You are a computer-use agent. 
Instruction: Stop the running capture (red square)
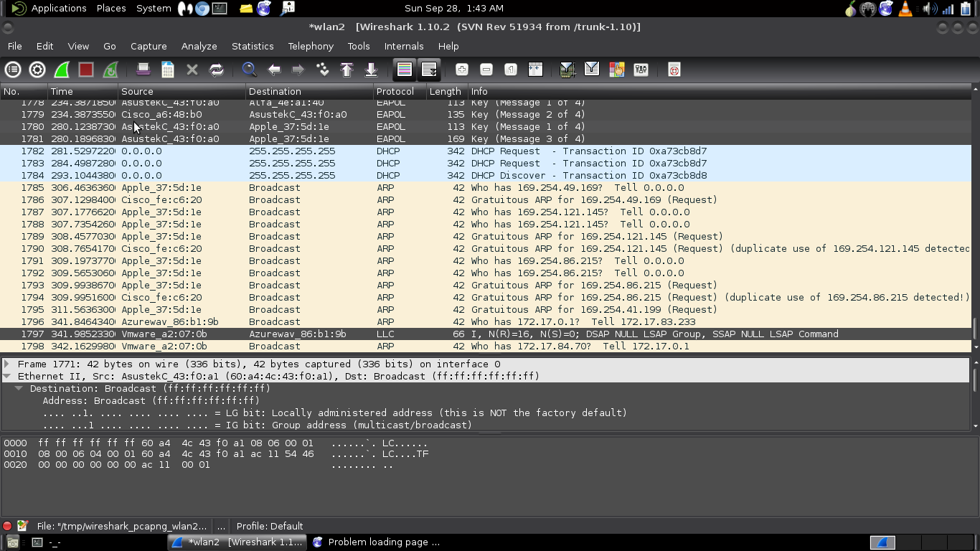[x=86, y=70]
